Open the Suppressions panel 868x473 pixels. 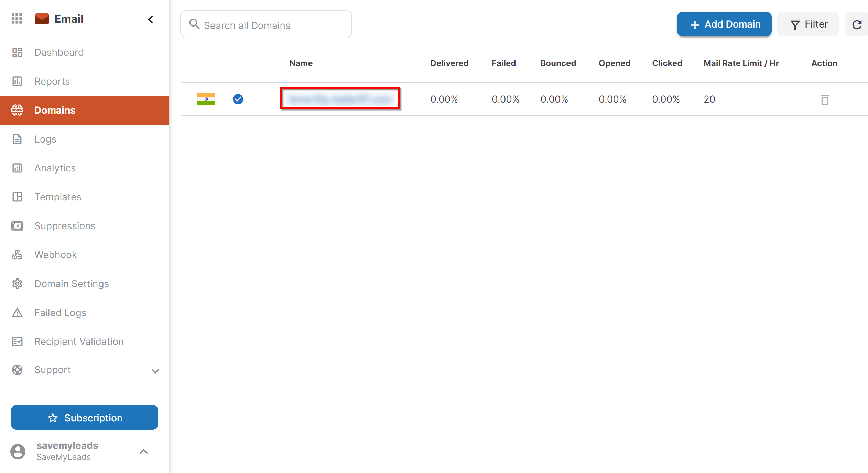click(x=65, y=226)
